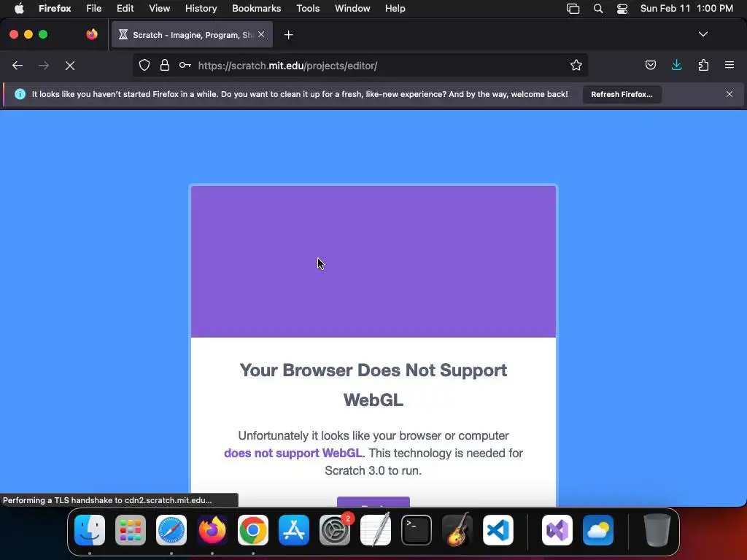Open Control Center in menu bar
The height and width of the screenshot is (560, 747).
pos(622,9)
